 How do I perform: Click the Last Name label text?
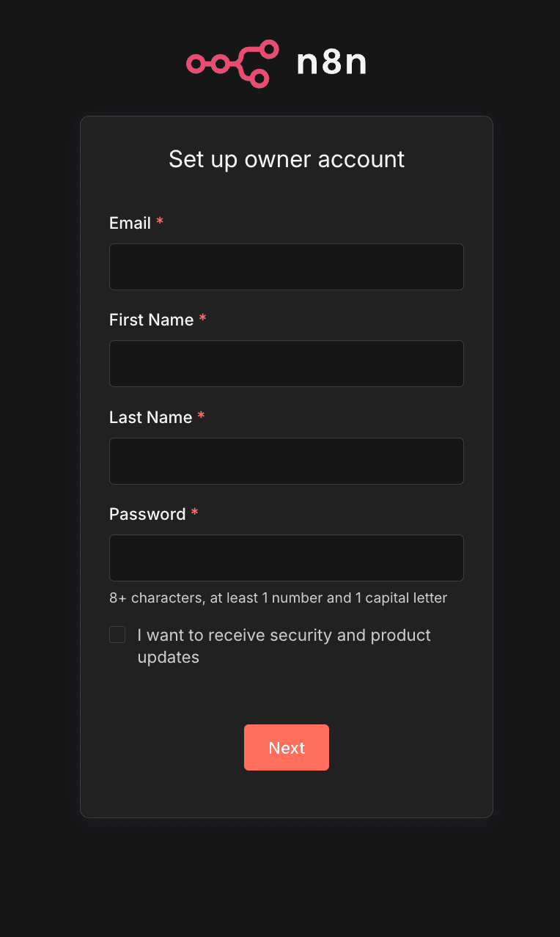150,417
